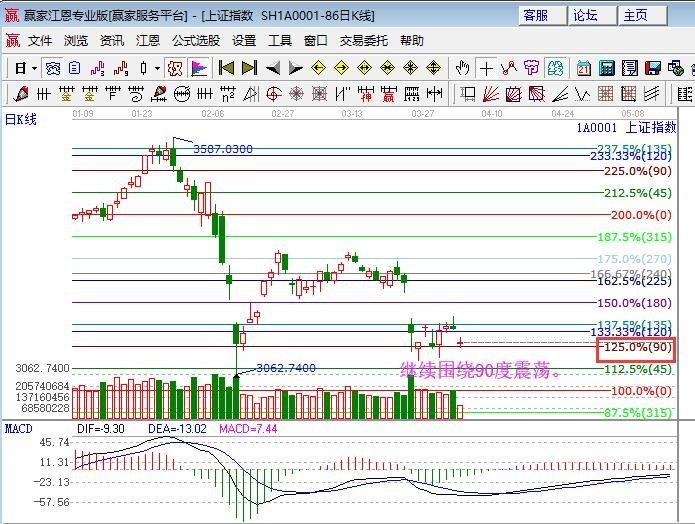Open the 交易委托 menu
This screenshot has width=695, height=524.
point(363,41)
